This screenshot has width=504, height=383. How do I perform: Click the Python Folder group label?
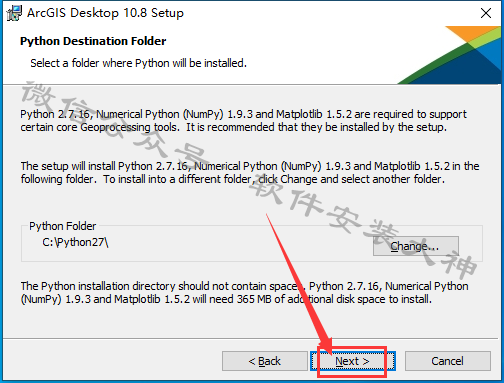[62, 226]
